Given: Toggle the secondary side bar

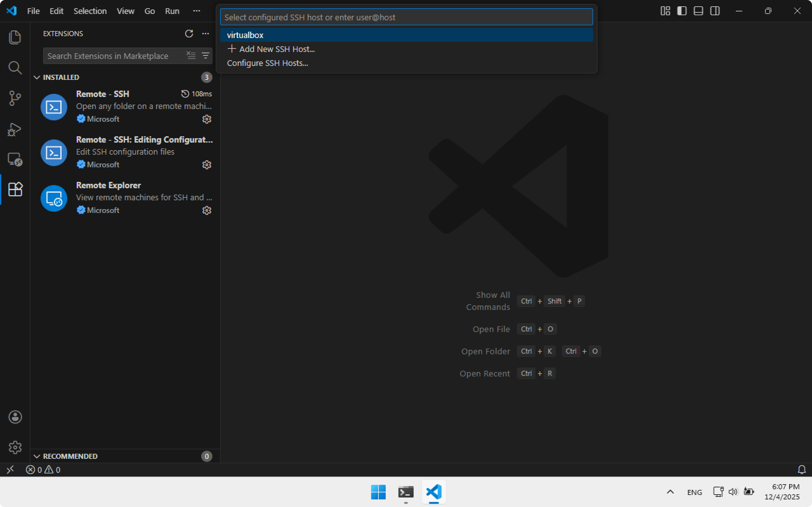Looking at the screenshot, I should [x=715, y=11].
